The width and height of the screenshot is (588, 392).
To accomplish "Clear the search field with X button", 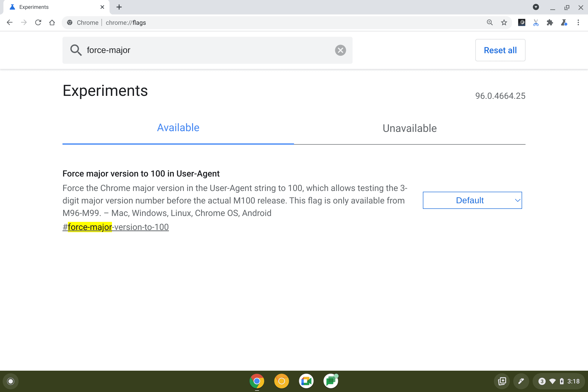I will tap(341, 50).
